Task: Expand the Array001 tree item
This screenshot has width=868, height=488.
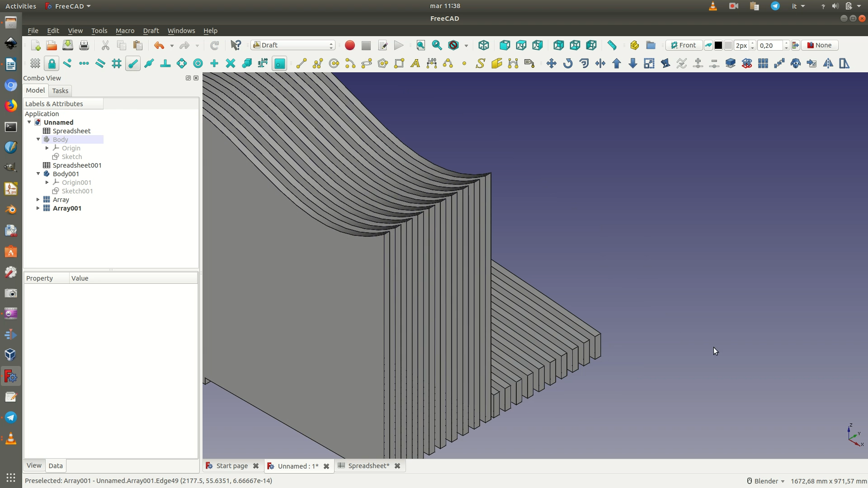Action: coord(38,208)
